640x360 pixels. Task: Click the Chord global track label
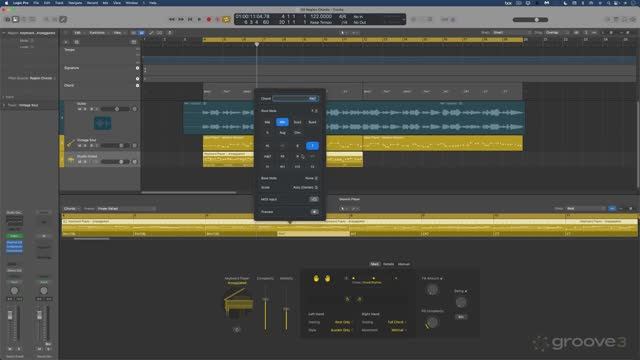click(69, 85)
